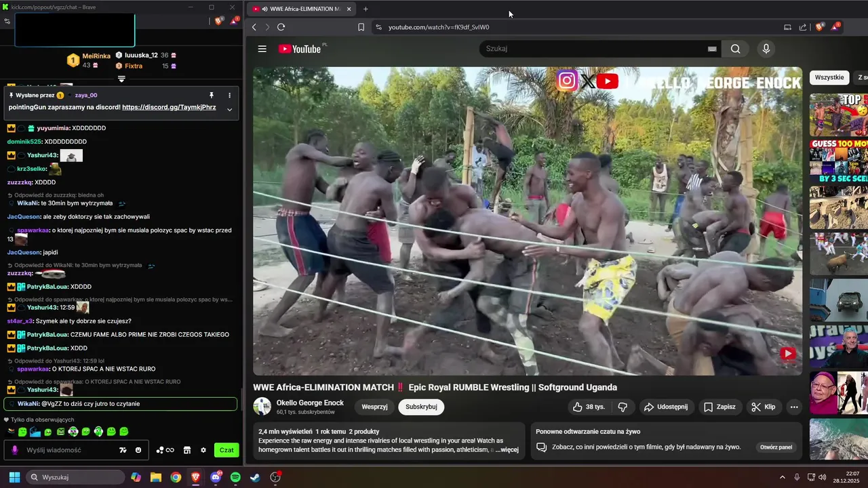Image resolution: width=868 pixels, height=488 pixels.
Task: Click username PatrykBaLoua asking CZEMU FAME
Action: click(x=47, y=335)
